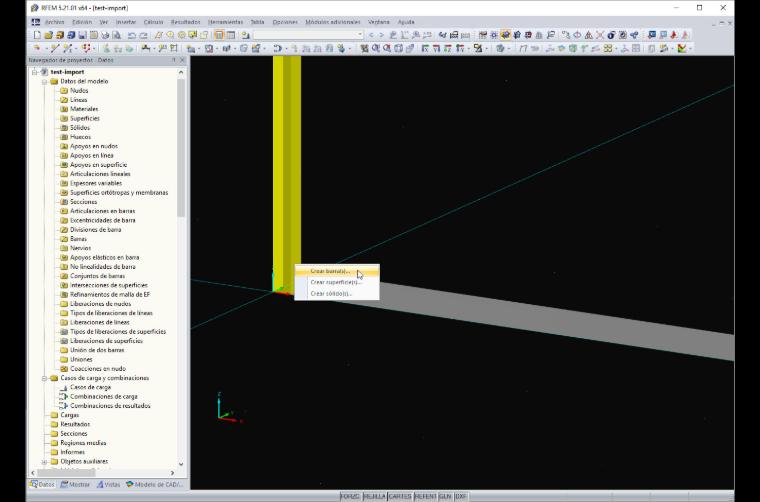The image size is (760, 502).
Task: Click the highlighted render mode icon
Action: (506, 35)
